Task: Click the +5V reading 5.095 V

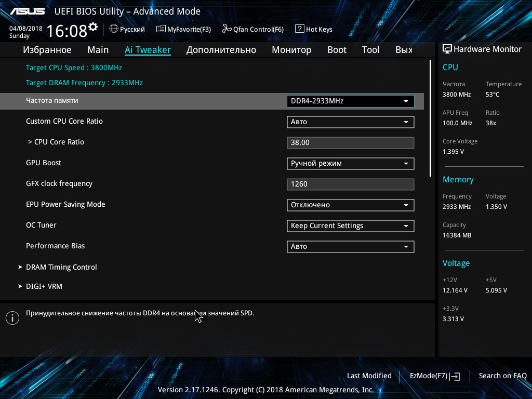Action: (x=496, y=290)
